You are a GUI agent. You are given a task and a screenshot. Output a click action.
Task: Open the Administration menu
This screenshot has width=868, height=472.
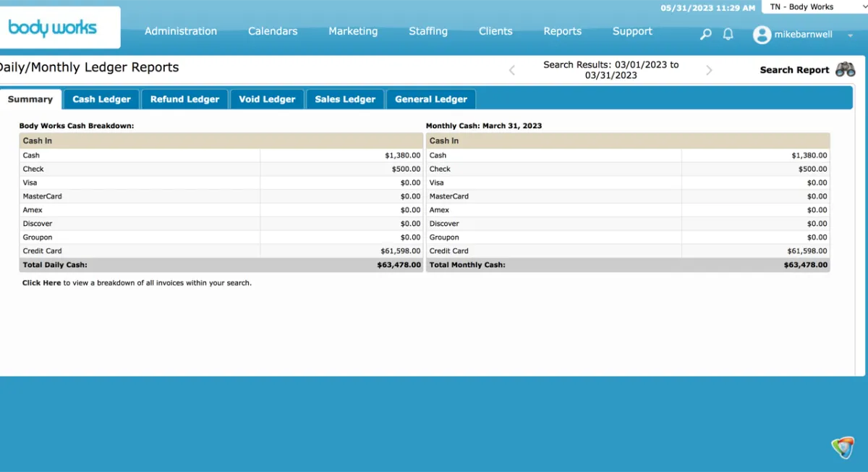pos(181,31)
